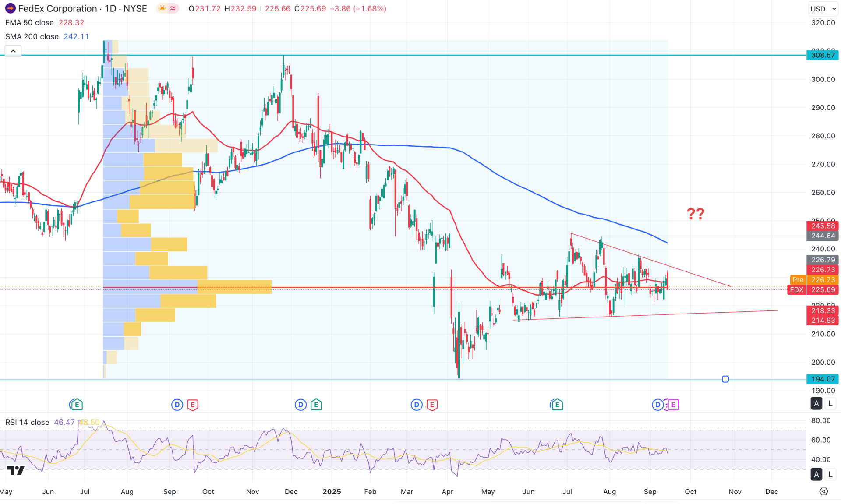This screenshot has width=841, height=504.
Task: Click the 320.00 price axis label
Action: coord(823,23)
